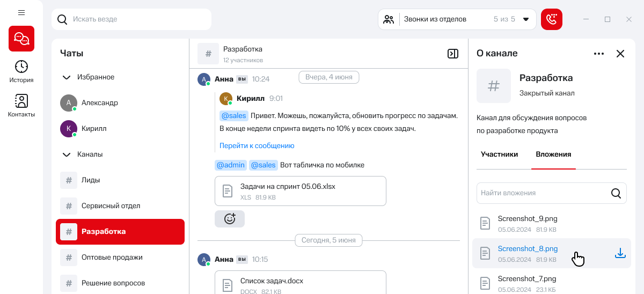Open the Contacts section

(x=21, y=106)
